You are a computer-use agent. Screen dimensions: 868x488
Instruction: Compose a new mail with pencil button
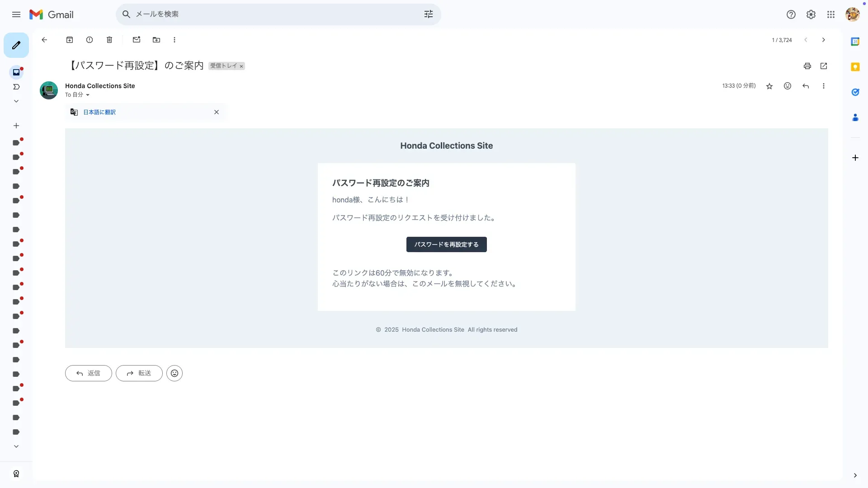[x=16, y=45]
